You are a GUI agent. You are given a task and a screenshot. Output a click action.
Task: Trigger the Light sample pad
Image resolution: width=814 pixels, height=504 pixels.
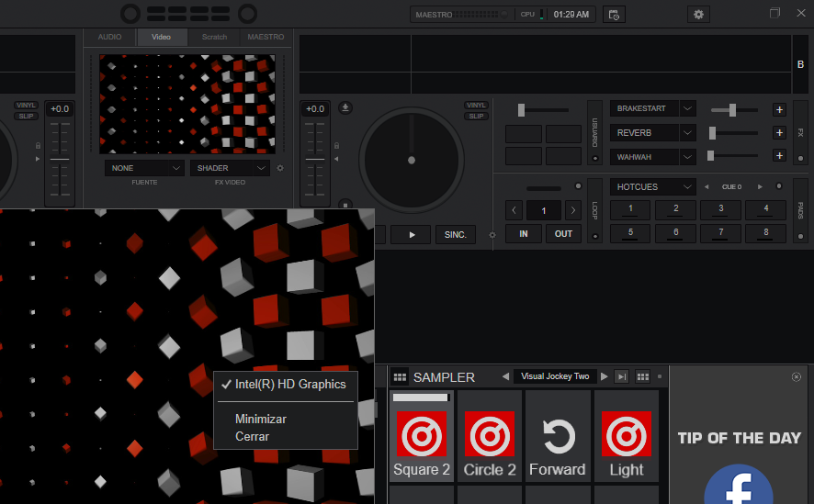coord(626,437)
